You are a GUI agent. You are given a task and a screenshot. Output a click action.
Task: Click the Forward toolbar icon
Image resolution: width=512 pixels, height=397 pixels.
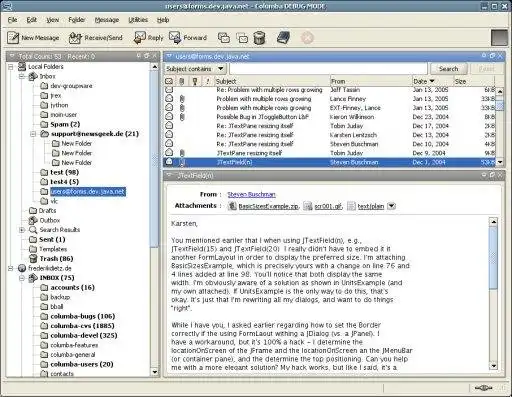click(175, 37)
